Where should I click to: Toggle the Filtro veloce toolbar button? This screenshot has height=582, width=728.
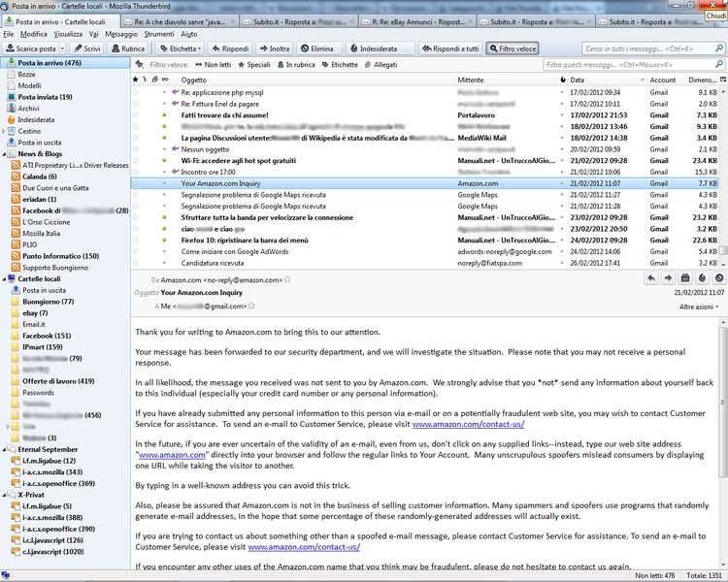pos(513,48)
